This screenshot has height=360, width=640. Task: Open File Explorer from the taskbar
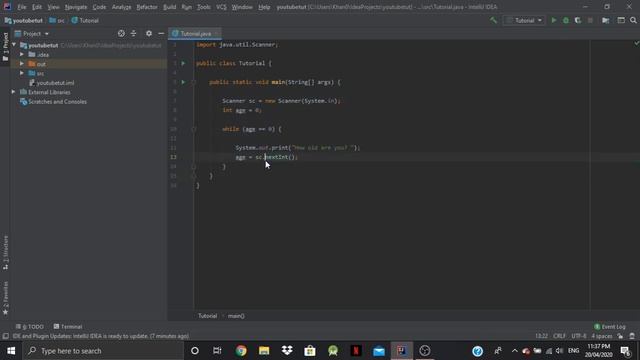click(264, 351)
